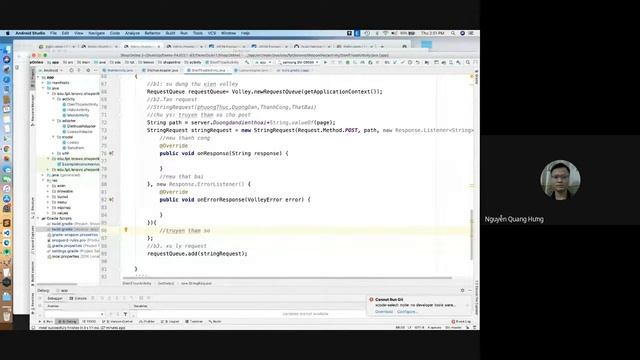Click the Undo toolbar icon
This screenshot has width=640, height=360.
(418, 62)
